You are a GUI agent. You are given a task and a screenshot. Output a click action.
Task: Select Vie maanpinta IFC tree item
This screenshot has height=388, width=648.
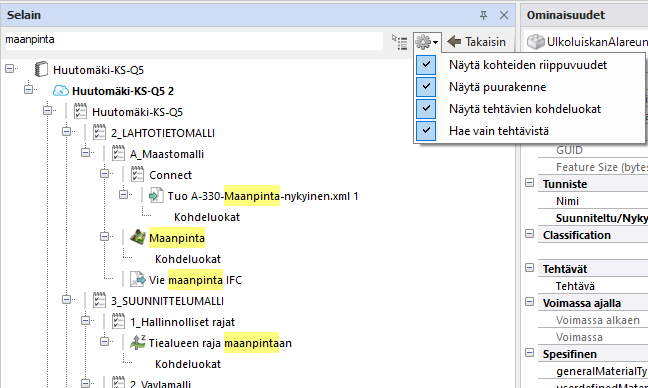(x=195, y=280)
